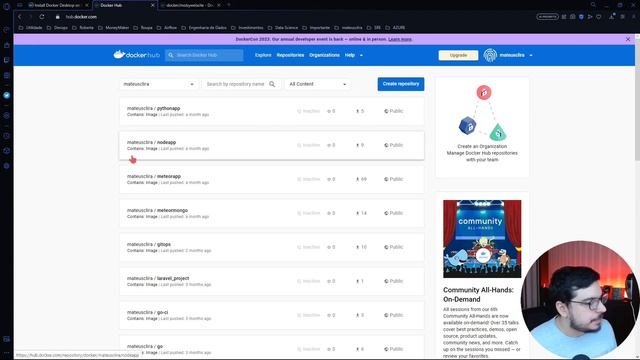640x360 pixels.
Task: Click the downloads count icon on the meteorapp row
Action: pos(358,179)
